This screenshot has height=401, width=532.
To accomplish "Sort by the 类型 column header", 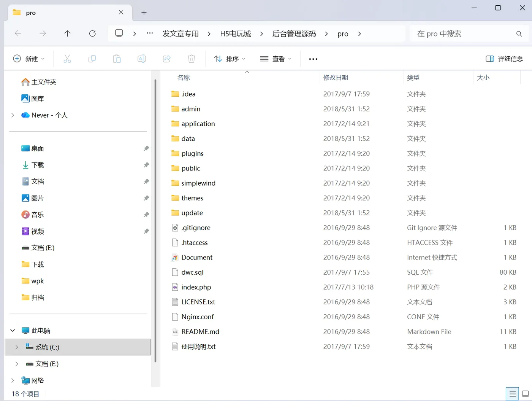I will [413, 78].
